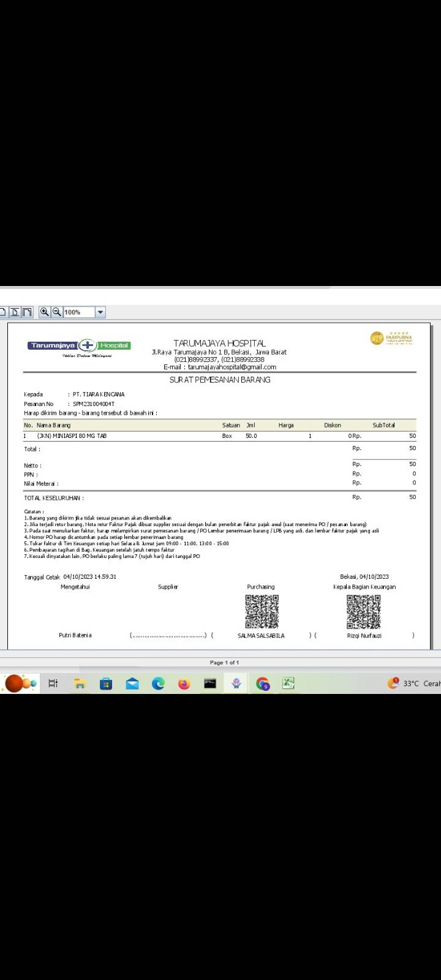This screenshot has width=441, height=980.
Task: Open Excel from the taskbar
Action: click(288, 684)
